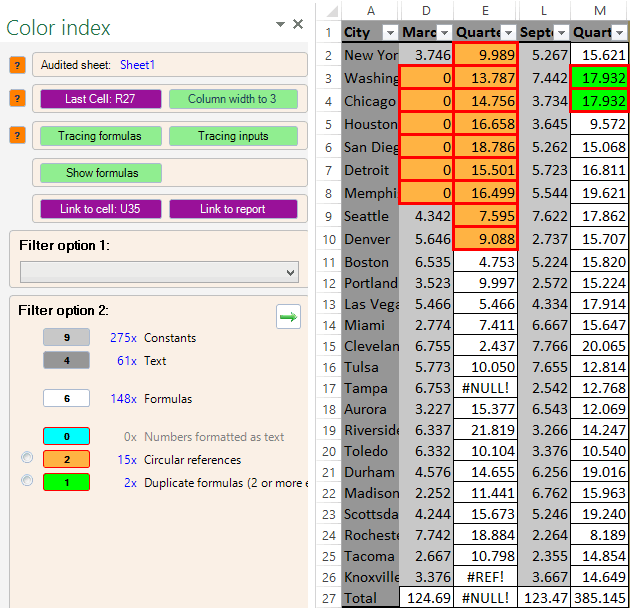Viewport: 630px width, 608px height.
Task: Click the 385.145 total cell
Action: [x=599, y=598]
